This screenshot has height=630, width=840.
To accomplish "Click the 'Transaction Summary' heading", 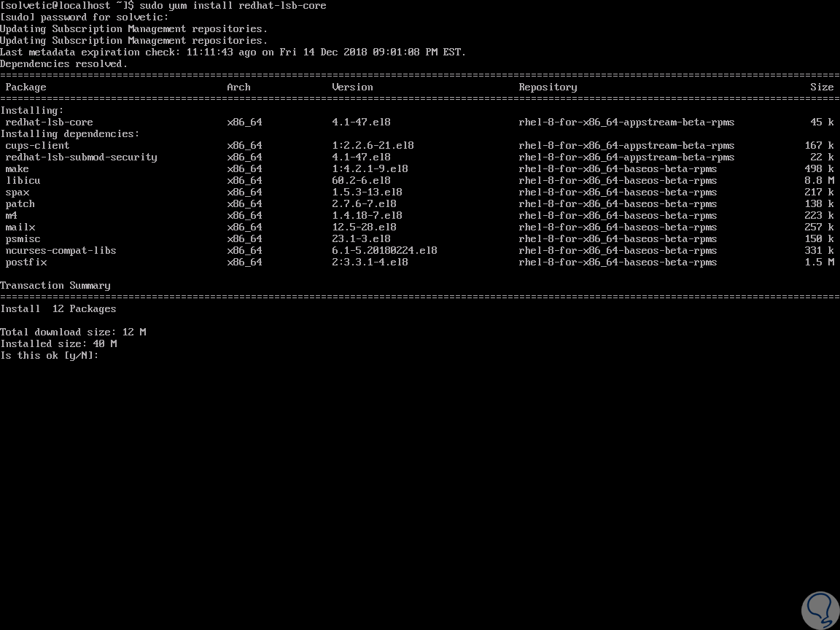I will point(55,286).
